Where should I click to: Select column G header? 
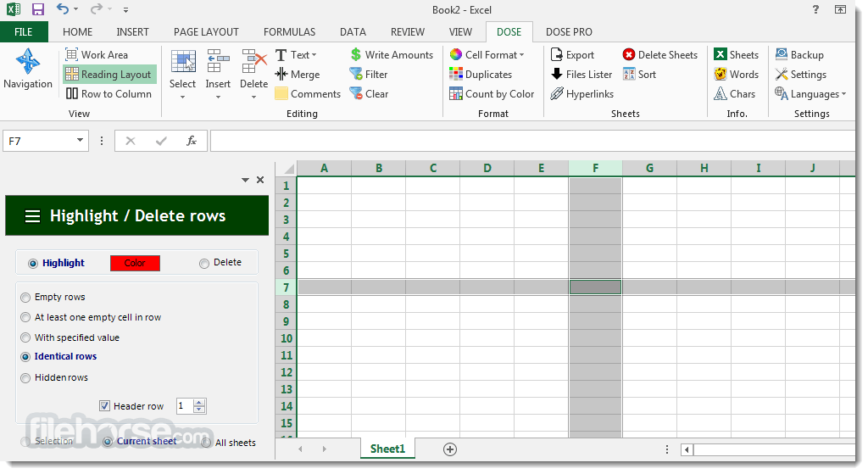tap(649, 169)
